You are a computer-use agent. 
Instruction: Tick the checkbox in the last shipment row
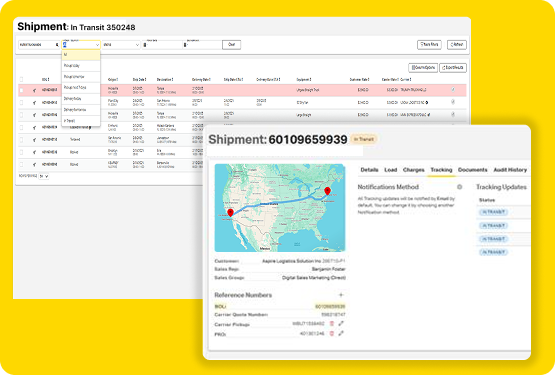pos(22,164)
